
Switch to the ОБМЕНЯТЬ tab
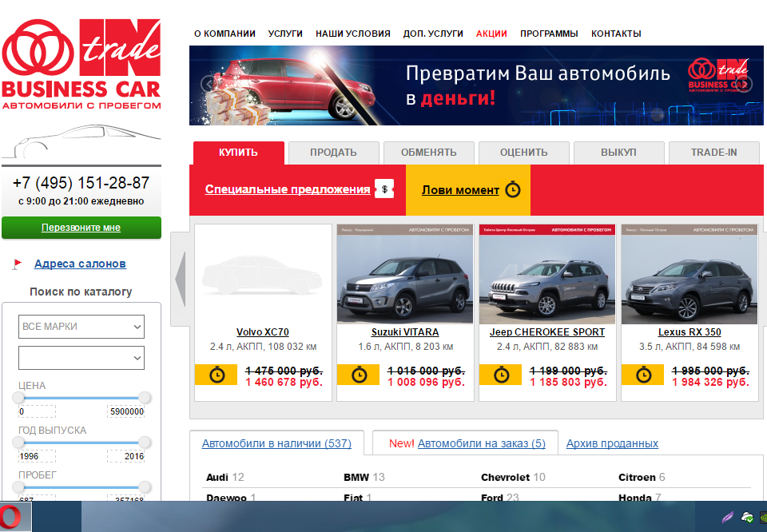pos(428,153)
